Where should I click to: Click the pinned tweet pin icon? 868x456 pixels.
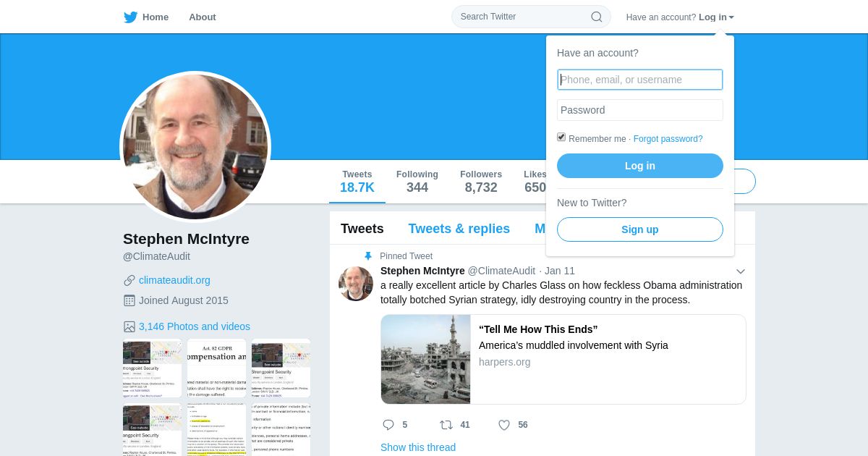367,256
